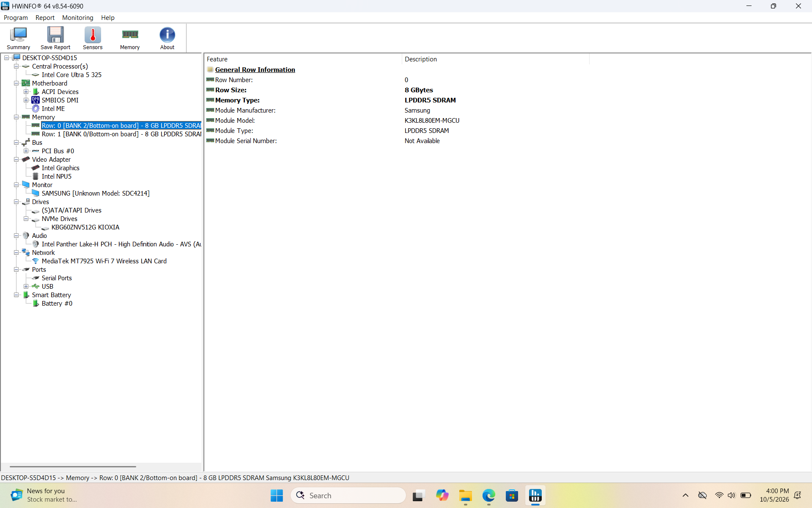Image resolution: width=812 pixels, height=508 pixels.
Task: Click the HWiNFO taskbar icon
Action: [535, 495]
